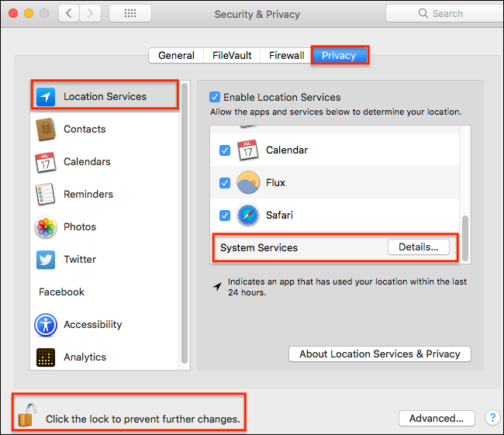Select the Calendars icon in sidebar

coord(46,162)
